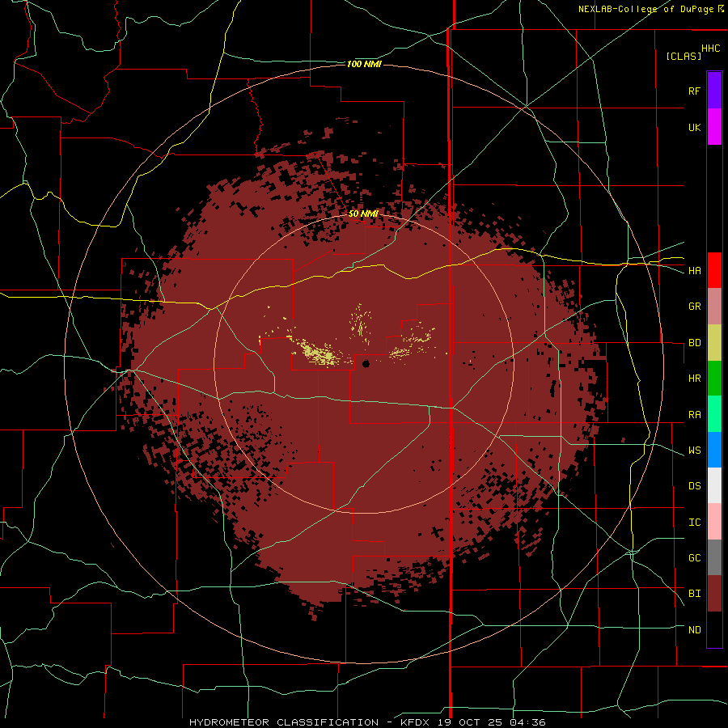Click the HA legend label
The height and width of the screenshot is (728, 728).
[694, 271]
